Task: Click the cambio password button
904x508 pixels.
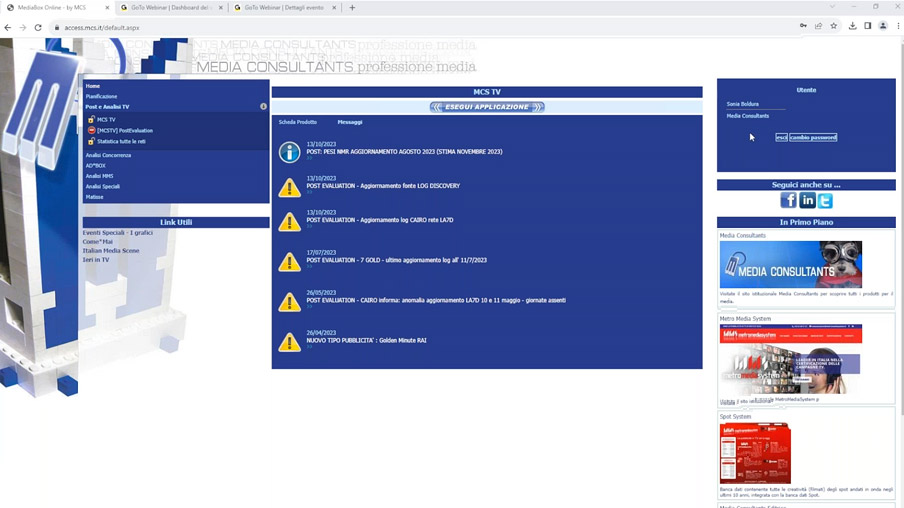Action: pyautogui.click(x=812, y=138)
